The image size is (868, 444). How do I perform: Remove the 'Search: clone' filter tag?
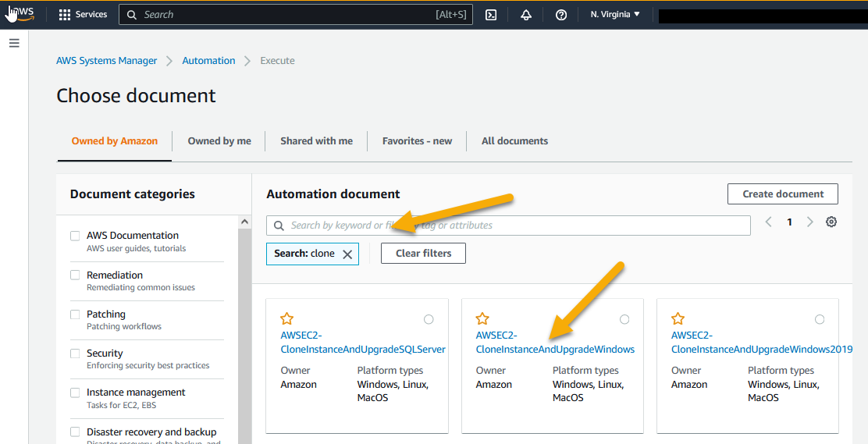[x=347, y=254]
